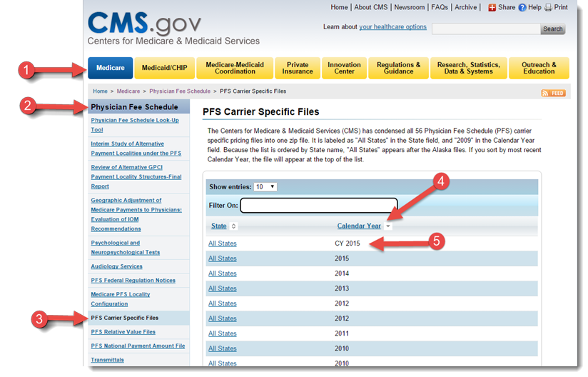Click the Print printer icon
The width and height of the screenshot is (588, 377).
pos(548,8)
